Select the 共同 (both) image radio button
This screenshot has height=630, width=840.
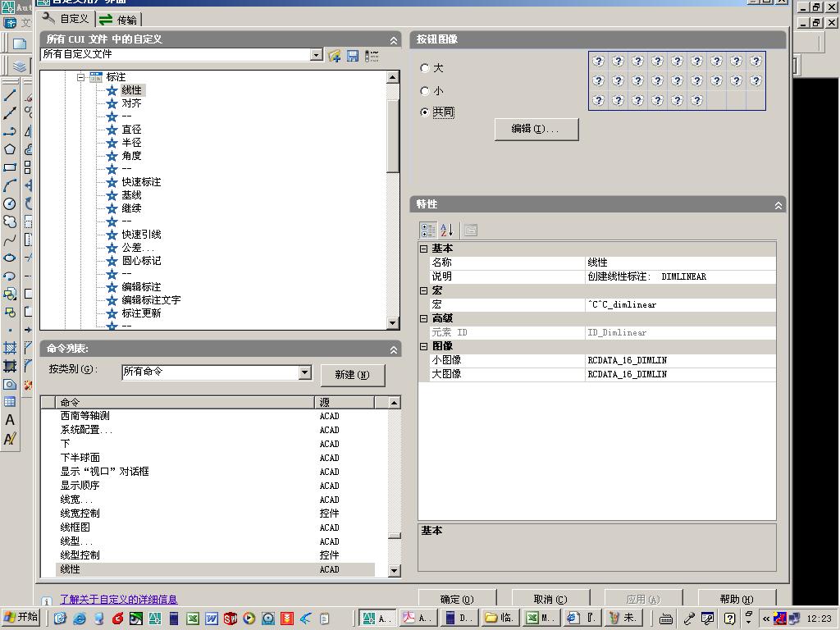coord(425,112)
